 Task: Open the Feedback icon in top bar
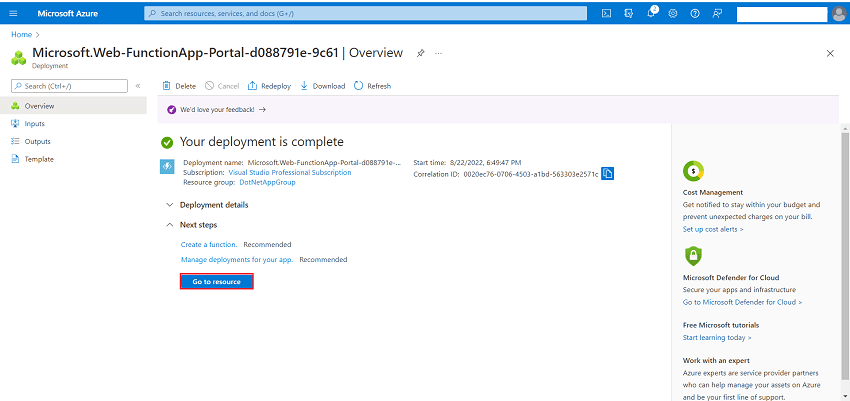[x=717, y=14]
